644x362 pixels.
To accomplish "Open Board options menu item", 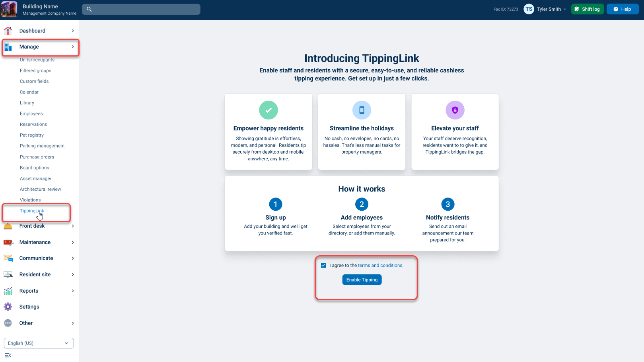I will click(35, 168).
